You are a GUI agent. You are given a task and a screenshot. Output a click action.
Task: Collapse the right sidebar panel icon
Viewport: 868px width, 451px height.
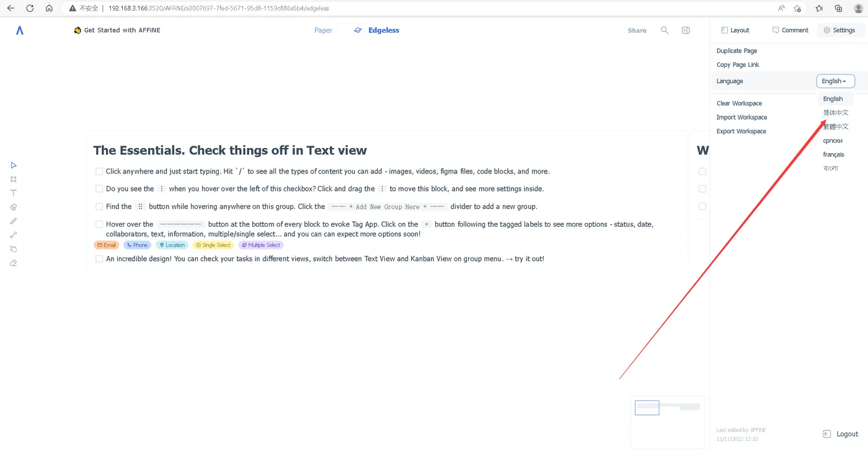[686, 30]
